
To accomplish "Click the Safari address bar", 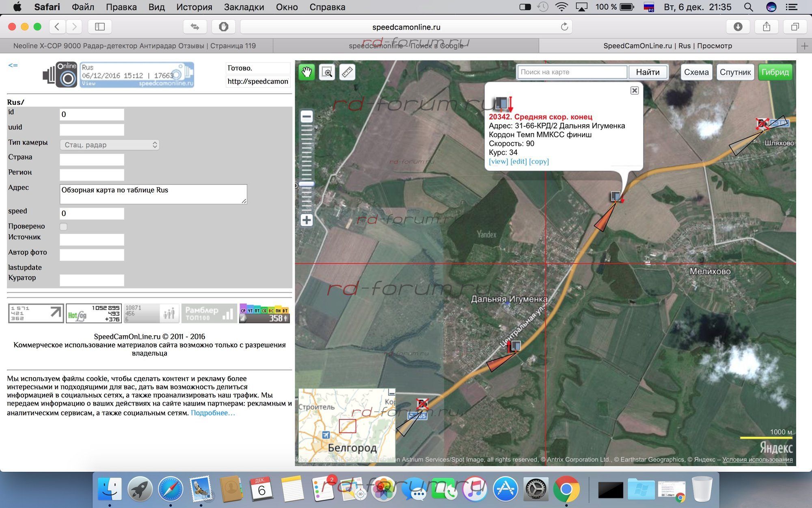I will click(406, 27).
